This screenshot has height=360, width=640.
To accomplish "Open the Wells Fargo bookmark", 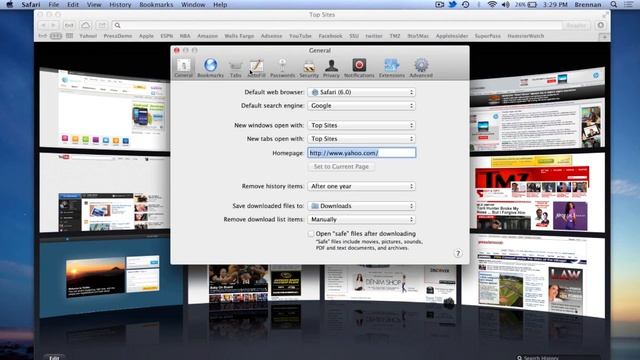I will pos(239,36).
